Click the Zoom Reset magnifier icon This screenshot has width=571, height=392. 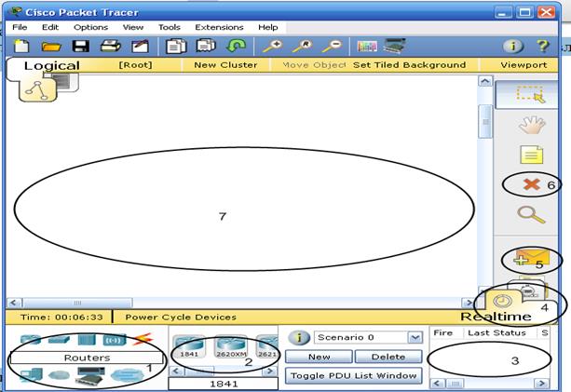coord(302,47)
